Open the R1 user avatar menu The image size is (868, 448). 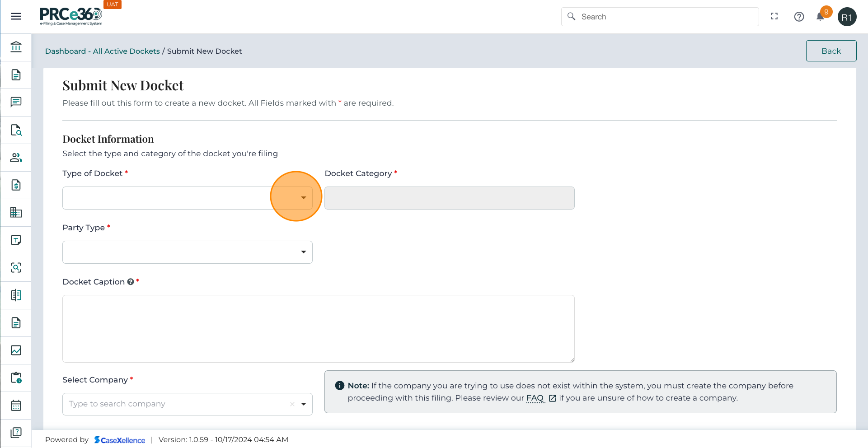(846, 17)
